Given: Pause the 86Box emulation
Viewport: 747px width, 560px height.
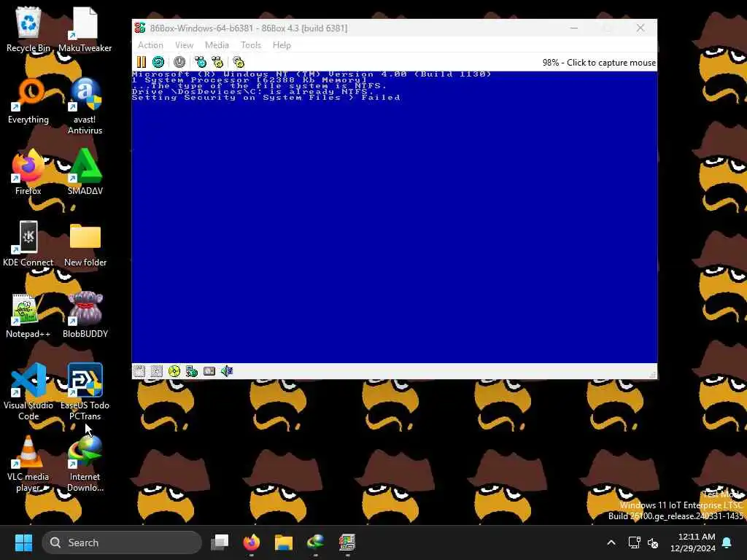Looking at the screenshot, I should [142, 62].
